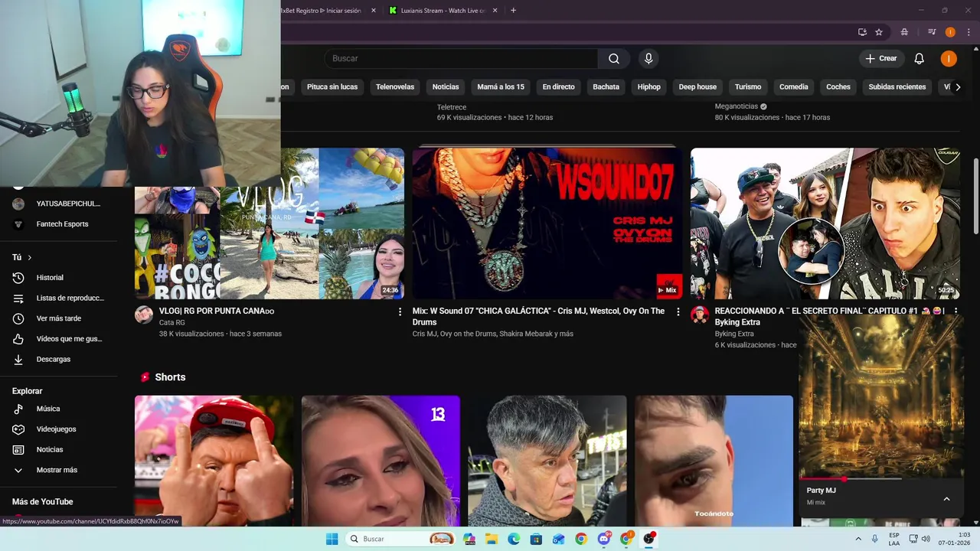
Task: Open Chrome media controls icon
Action: [x=932, y=32]
